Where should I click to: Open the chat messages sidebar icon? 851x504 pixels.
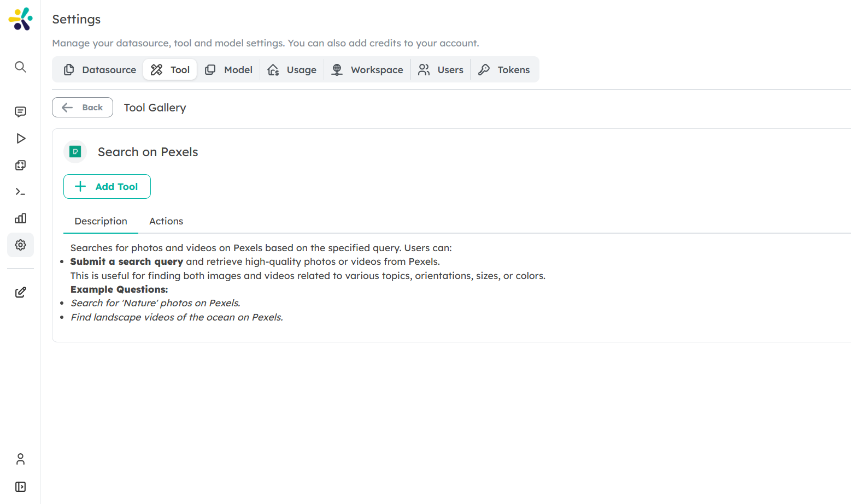coord(20,112)
